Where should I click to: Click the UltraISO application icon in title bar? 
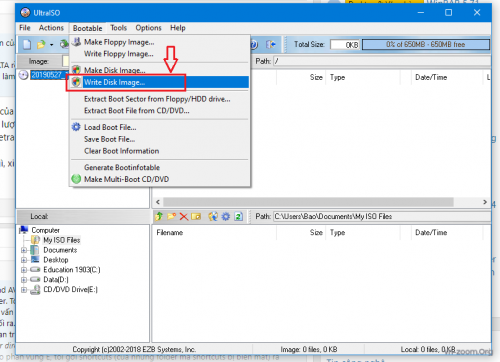point(25,13)
